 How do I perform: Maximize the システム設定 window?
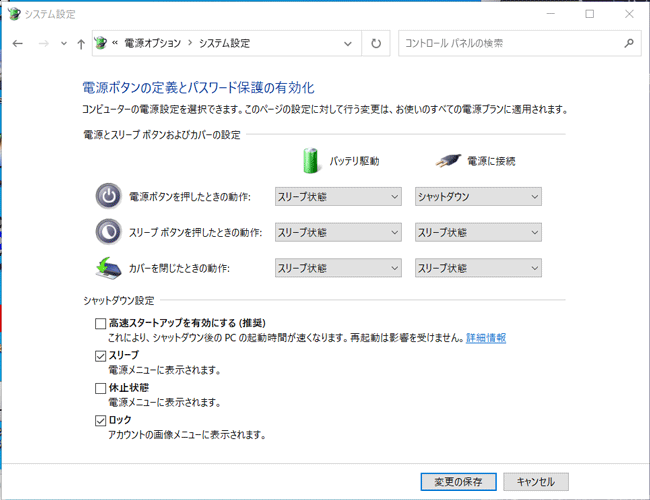[x=589, y=14]
